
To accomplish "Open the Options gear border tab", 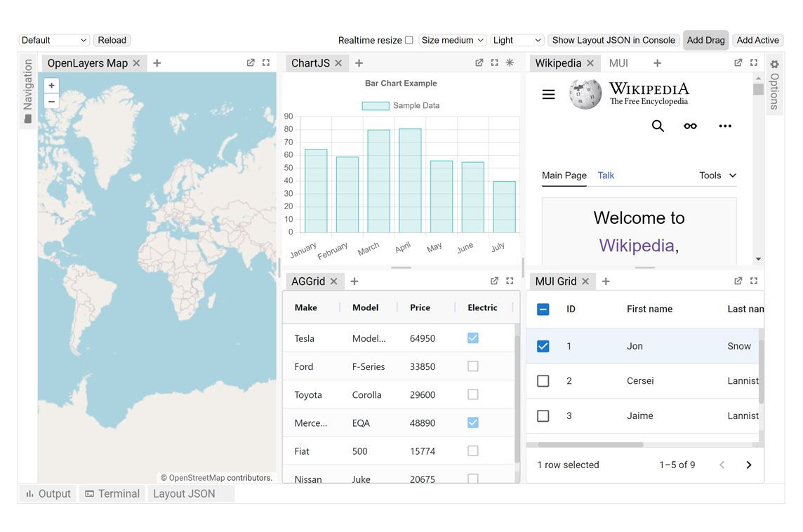I will coord(774,84).
